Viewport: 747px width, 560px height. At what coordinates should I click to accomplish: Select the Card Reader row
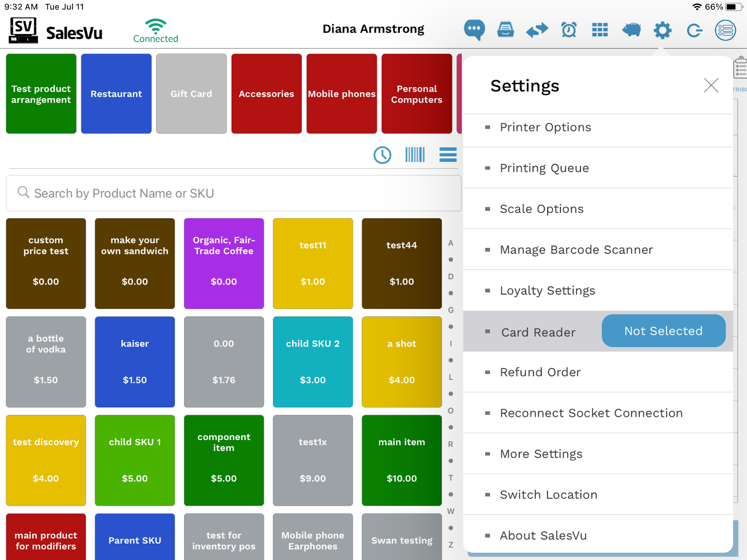[598, 331]
